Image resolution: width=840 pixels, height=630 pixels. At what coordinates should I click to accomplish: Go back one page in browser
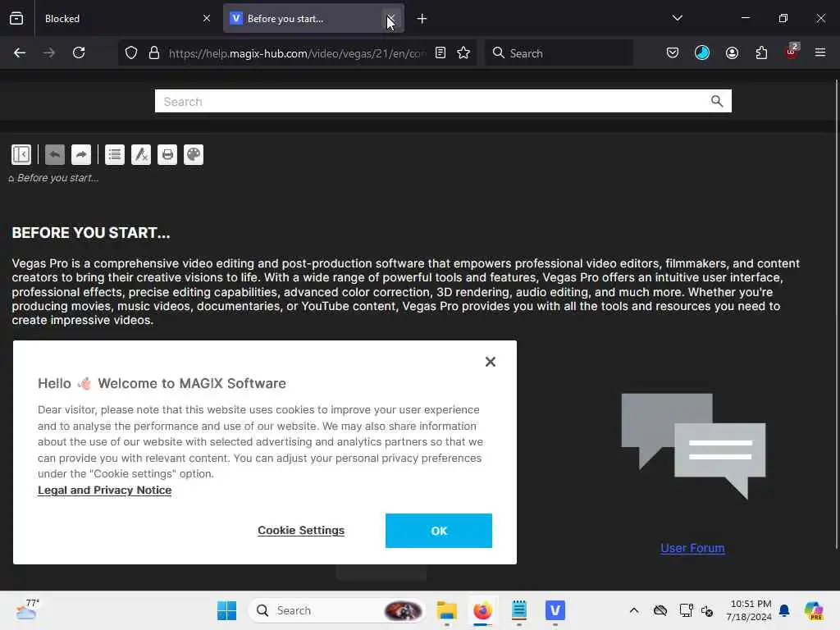click(x=20, y=52)
